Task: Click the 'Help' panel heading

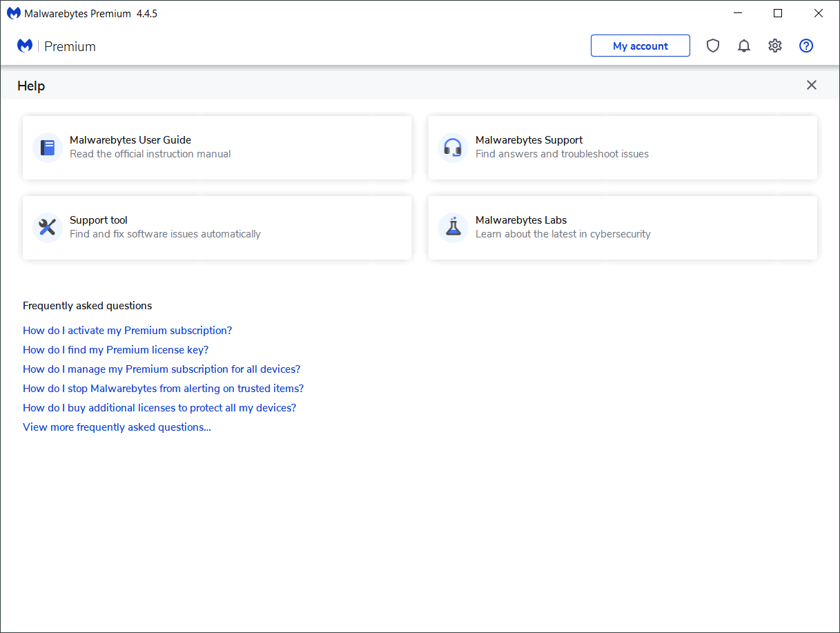Action: pyautogui.click(x=31, y=86)
